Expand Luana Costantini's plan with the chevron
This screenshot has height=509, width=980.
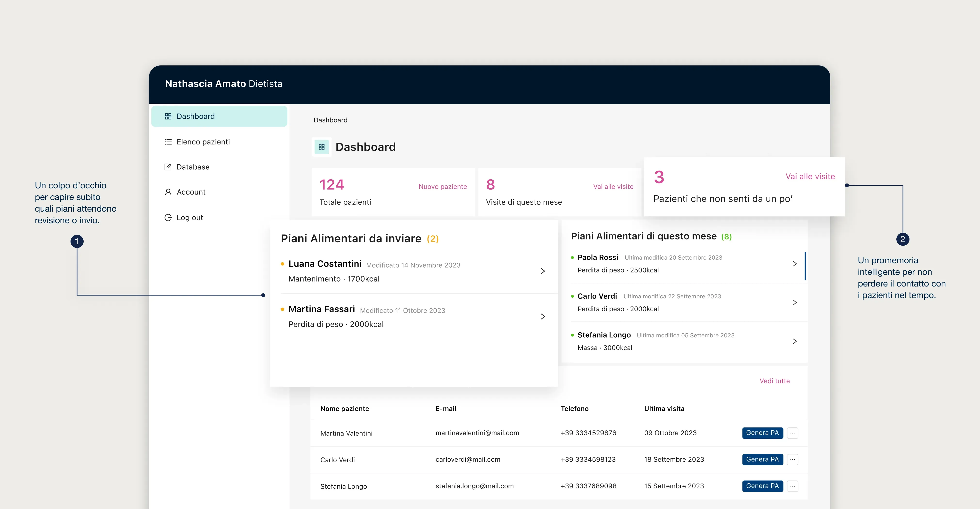tap(543, 271)
